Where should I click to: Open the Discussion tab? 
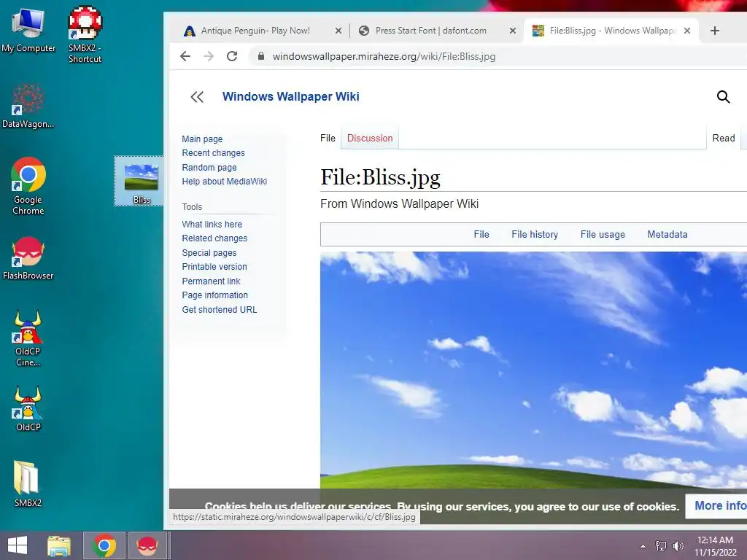(370, 138)
